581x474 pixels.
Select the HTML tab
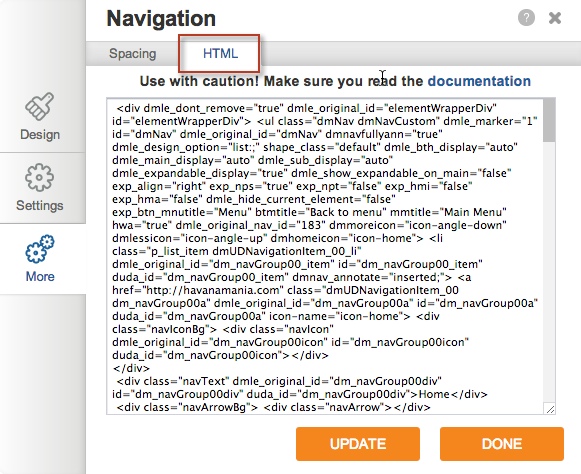click(x=220, y=54)
